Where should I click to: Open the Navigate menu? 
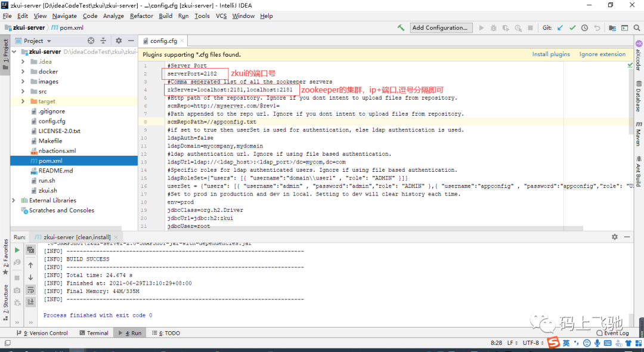coord(64,16)
